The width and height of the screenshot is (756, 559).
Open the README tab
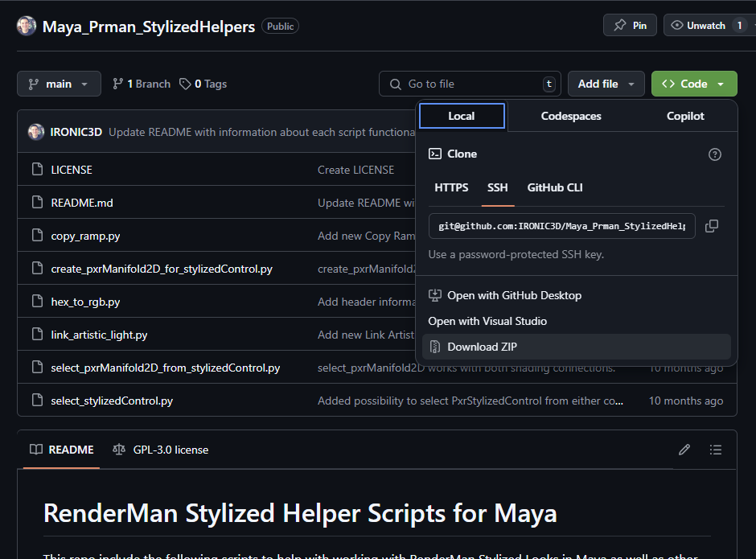point(62,450)
